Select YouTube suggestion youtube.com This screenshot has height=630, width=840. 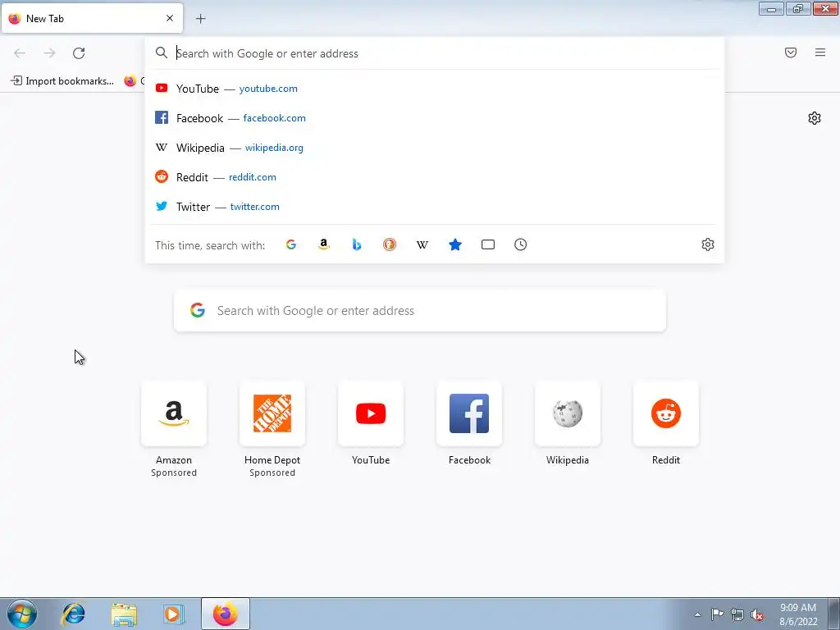(x=435, y=89)
